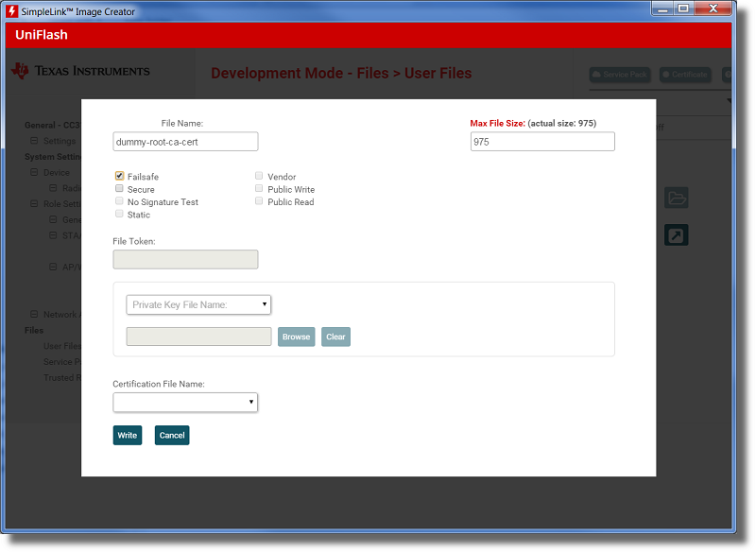756x553 pixels.
Task: Open the Private Key File Name dropdown
Action: tap(198, 304)
